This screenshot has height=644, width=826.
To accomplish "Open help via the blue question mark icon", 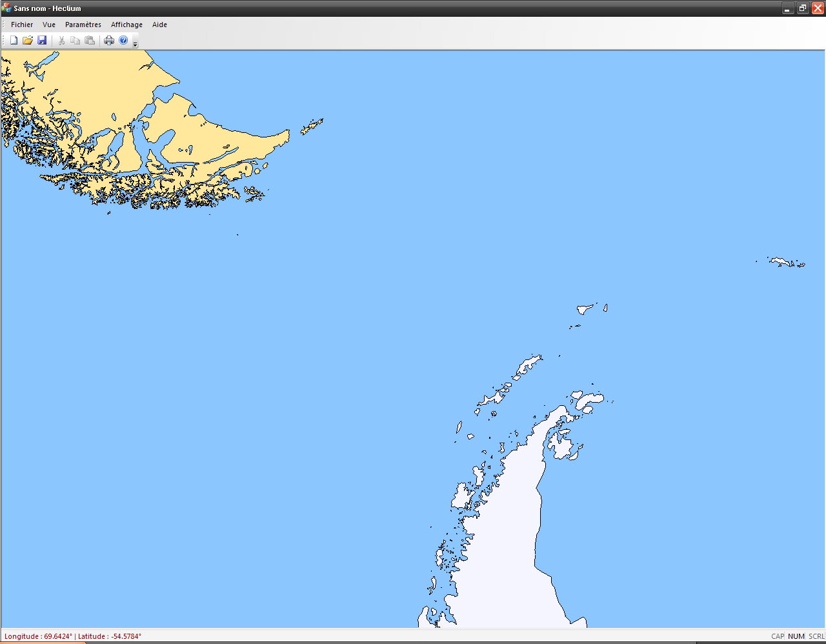I will [x=123, y=41].
